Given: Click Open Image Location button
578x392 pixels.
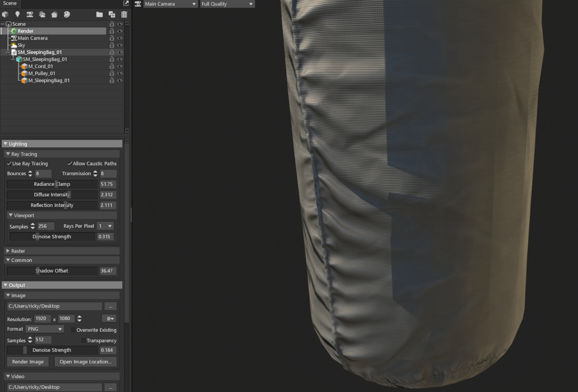Looking at the screenshot, I should pyautogui.click(x=85, y=362).
